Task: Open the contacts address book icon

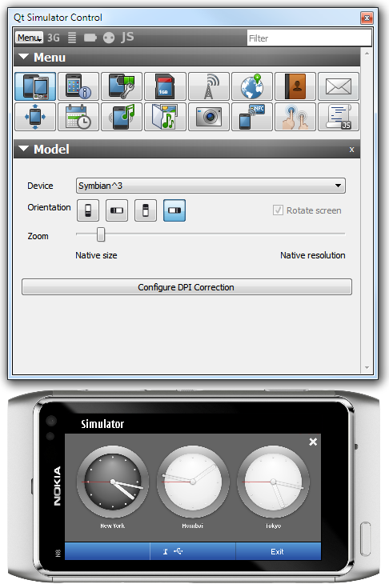Action: [295, 86]
